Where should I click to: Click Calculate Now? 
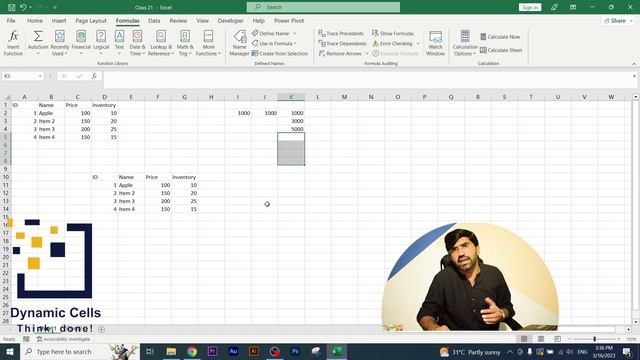(x=500, y=37)
